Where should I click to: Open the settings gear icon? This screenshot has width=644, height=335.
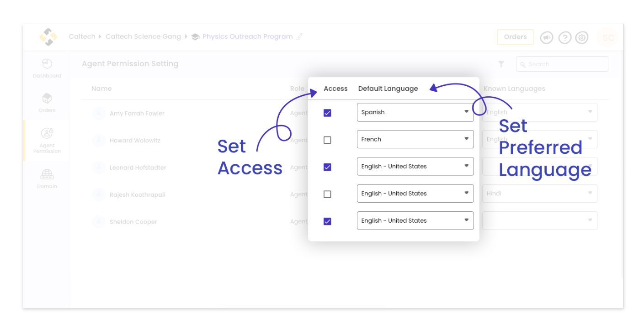(x=582, y=37)
